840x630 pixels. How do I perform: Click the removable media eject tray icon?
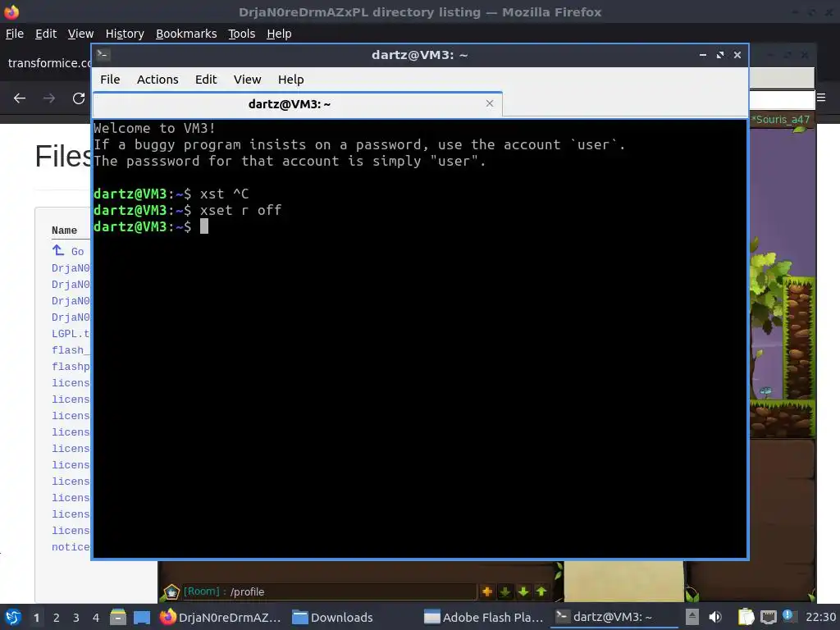pyautogui.click(x=692, y=617)
